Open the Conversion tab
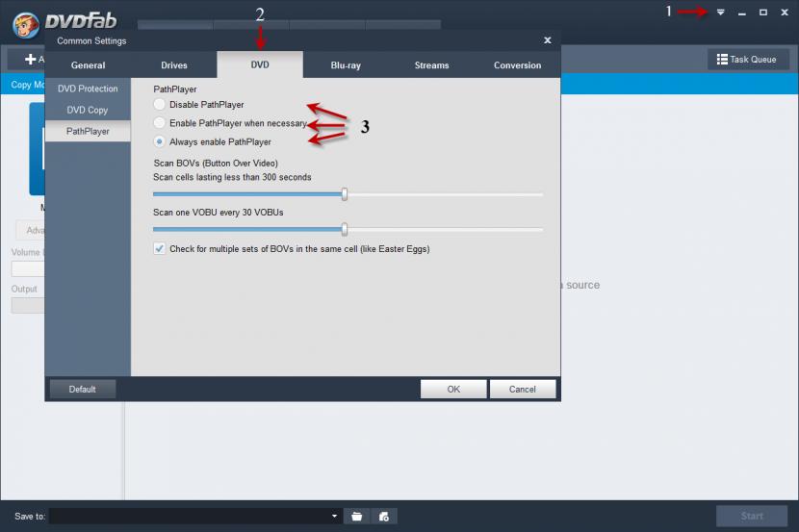The width and height of the screenshot is (799, 532). 517,65
